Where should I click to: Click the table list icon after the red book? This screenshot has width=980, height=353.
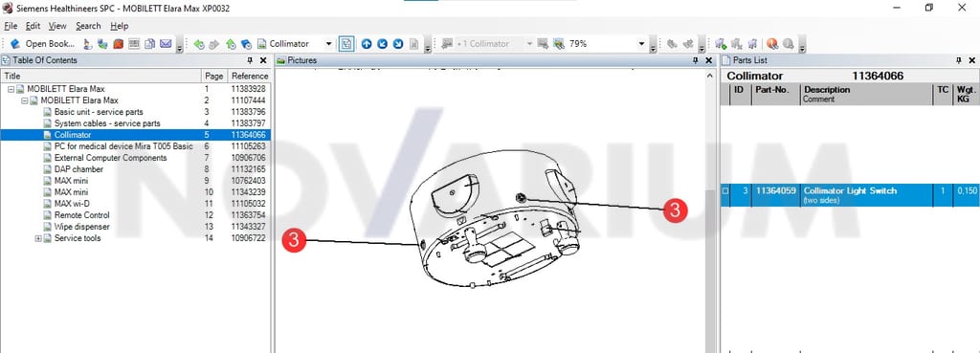click(x=134, y=44)
